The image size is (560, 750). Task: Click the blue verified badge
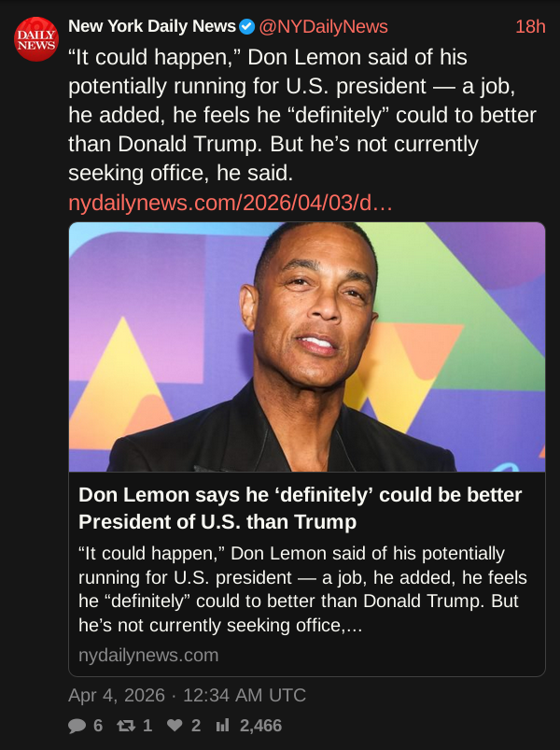coord(247,27)
